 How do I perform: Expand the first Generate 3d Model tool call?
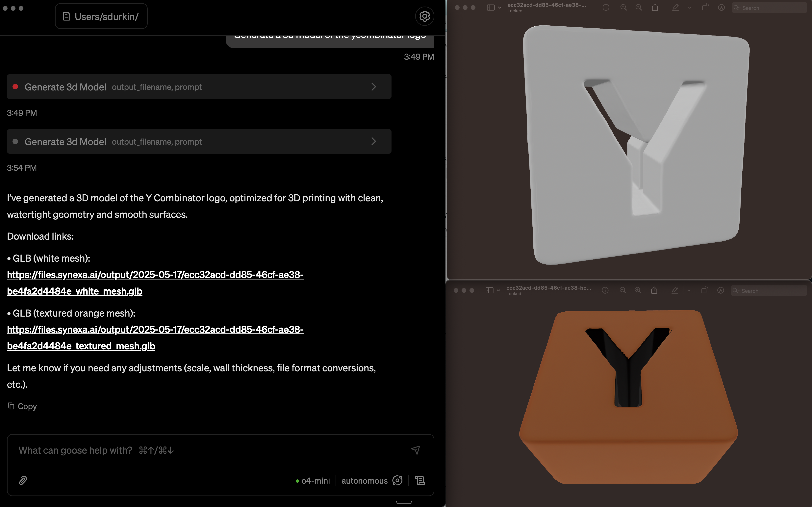click(x=373, y=86)
